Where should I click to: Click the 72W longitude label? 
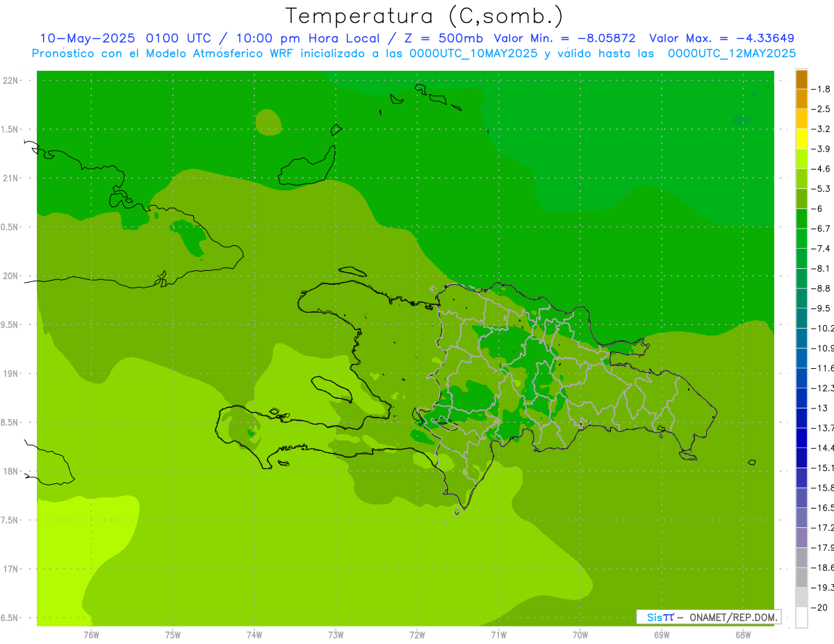click(417, 634)
